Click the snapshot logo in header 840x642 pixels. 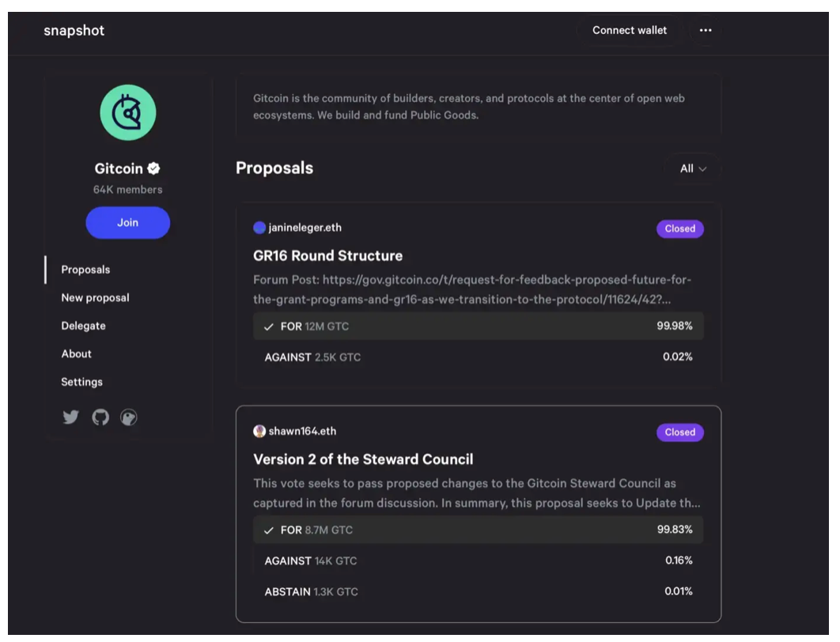pos(74,31)
